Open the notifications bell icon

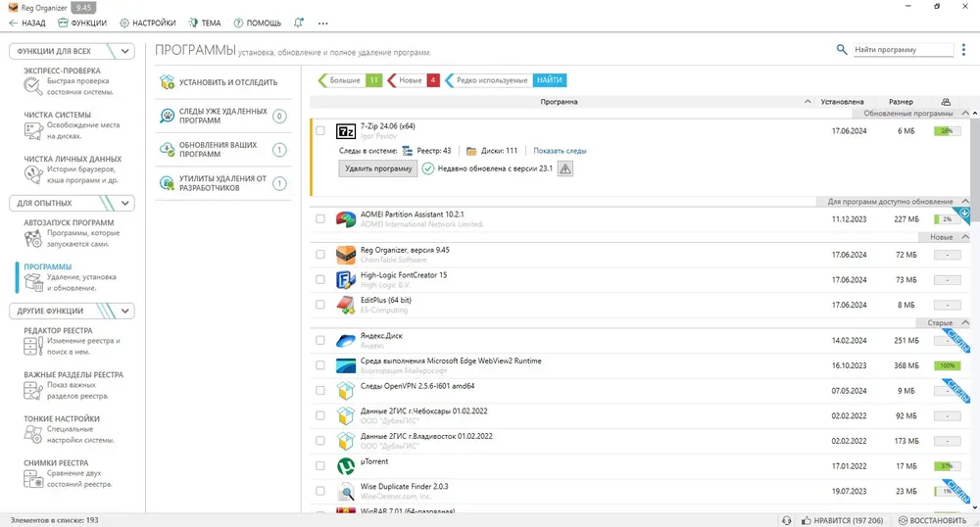pyautogui.click(x=299, y=23)
